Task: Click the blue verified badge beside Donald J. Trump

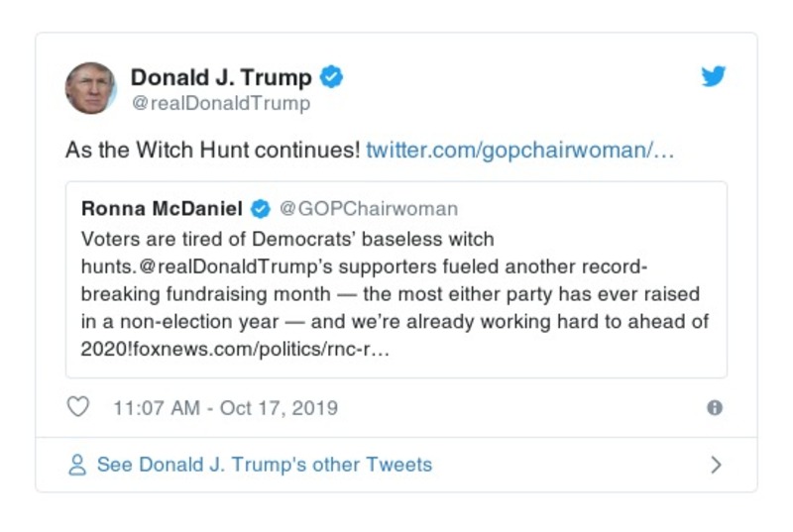Action: [x=332, y=77]
